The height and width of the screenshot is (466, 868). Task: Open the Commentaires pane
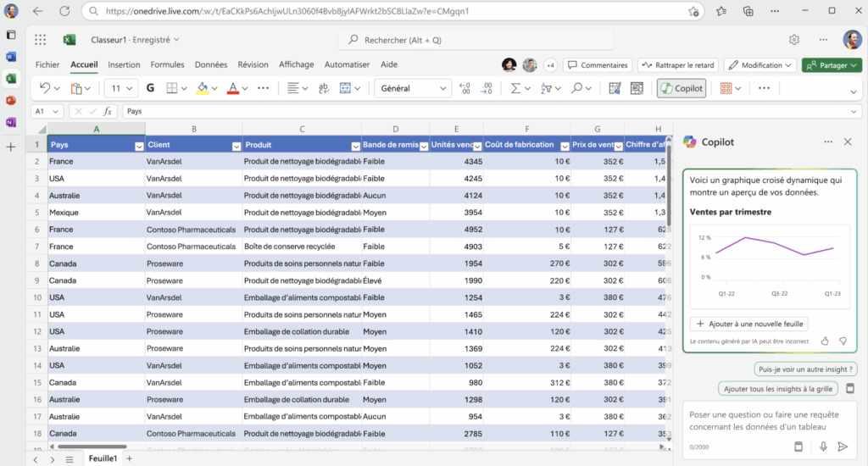pos(598,65)
